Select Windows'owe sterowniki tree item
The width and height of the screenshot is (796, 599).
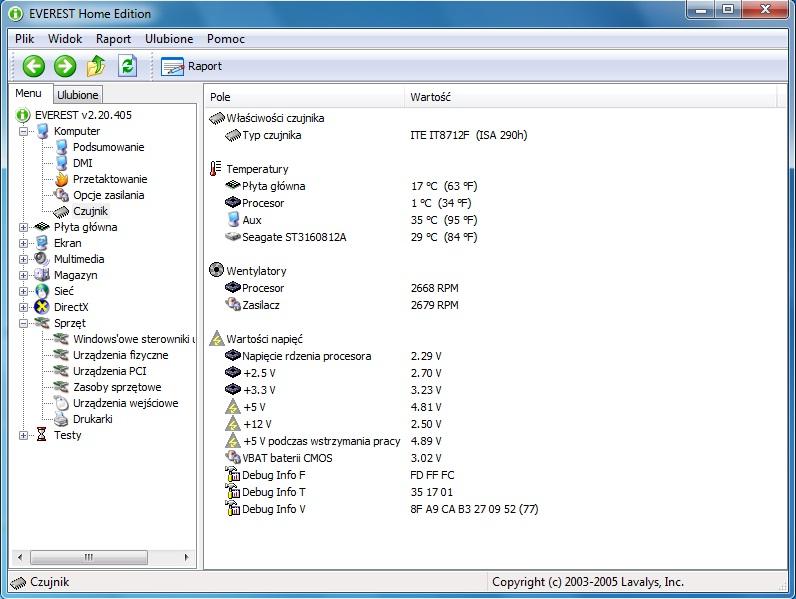point(134,339)
